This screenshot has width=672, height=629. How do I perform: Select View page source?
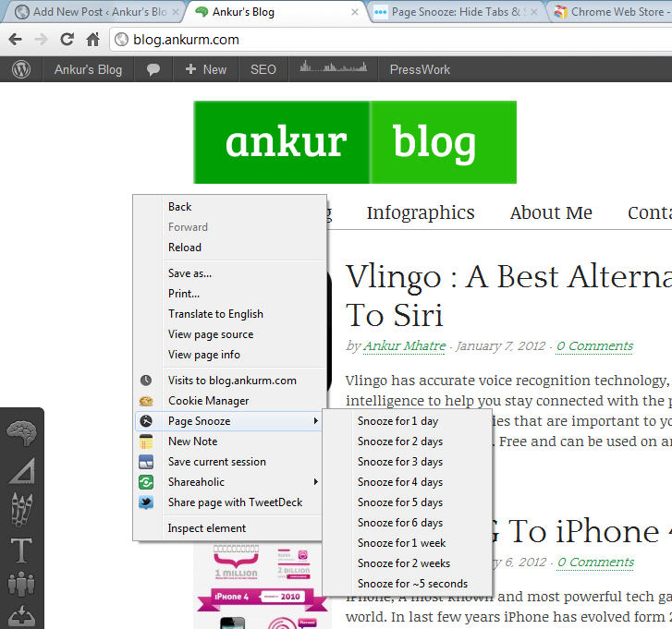(229, 334)
